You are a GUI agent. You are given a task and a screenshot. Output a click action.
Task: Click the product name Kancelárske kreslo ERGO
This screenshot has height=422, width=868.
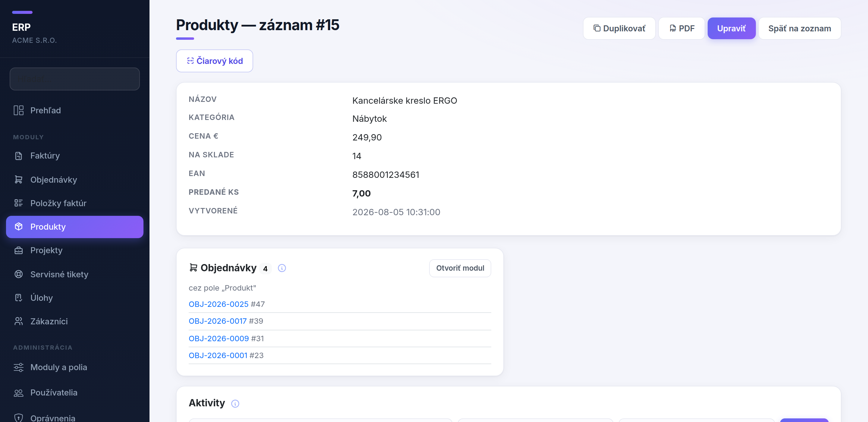[404, 100]
